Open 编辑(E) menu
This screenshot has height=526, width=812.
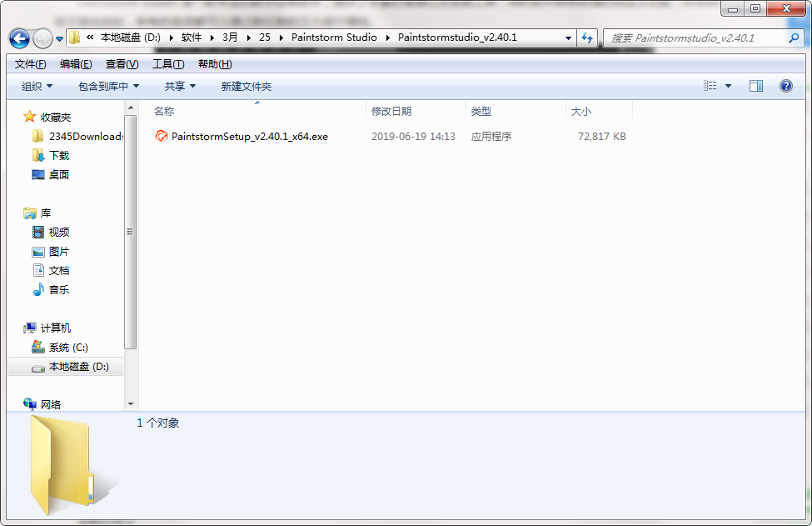pos(76,63)
